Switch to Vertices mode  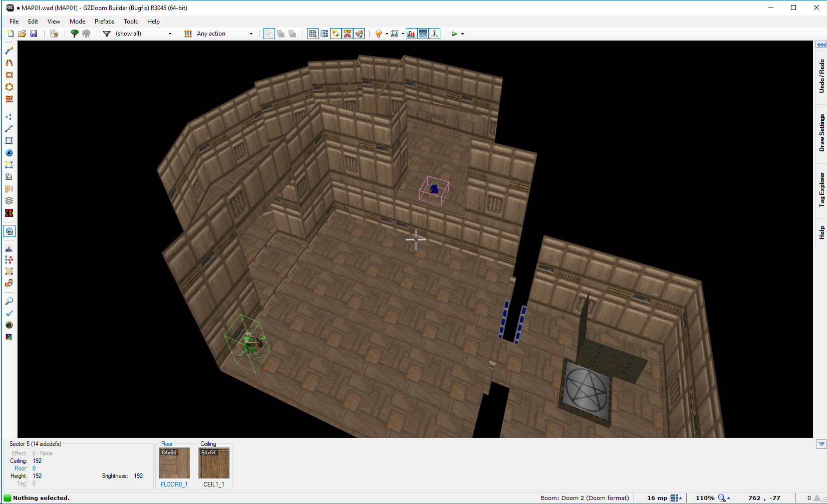pyautogui.click(x=9, y=117)
